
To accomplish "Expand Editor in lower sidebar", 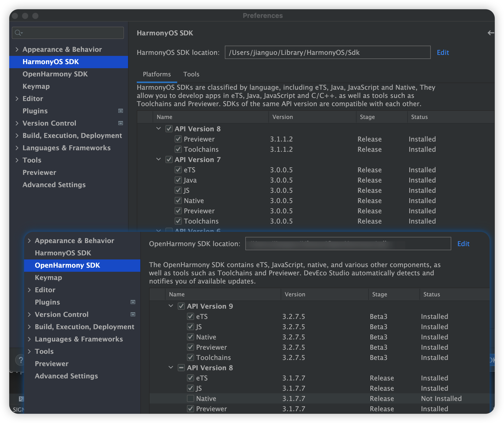I will [29, 290].
